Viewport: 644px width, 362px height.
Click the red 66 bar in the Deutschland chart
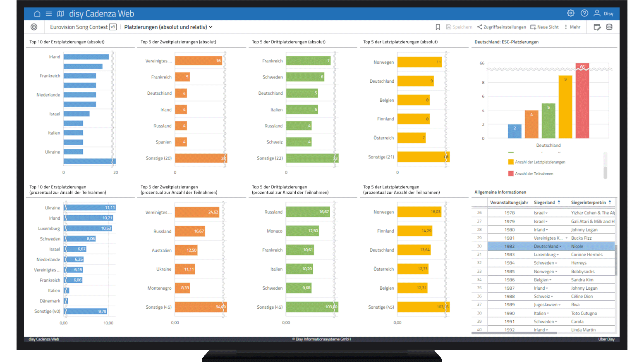[x=582, y=100]
